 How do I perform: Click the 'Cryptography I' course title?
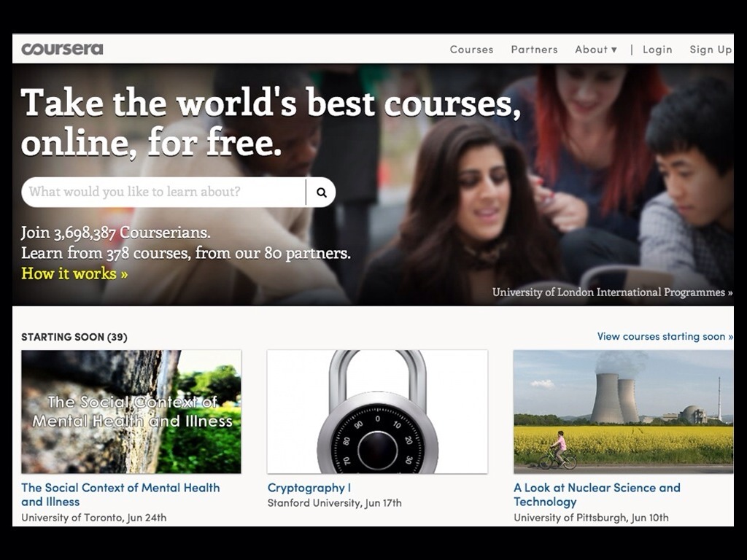click(x=309, y=488)
